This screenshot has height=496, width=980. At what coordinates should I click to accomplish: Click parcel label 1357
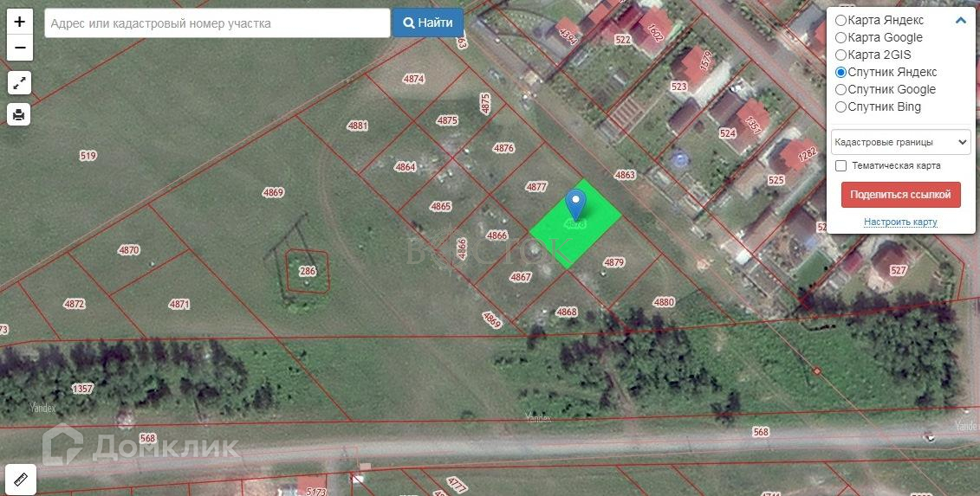(82, 389)
